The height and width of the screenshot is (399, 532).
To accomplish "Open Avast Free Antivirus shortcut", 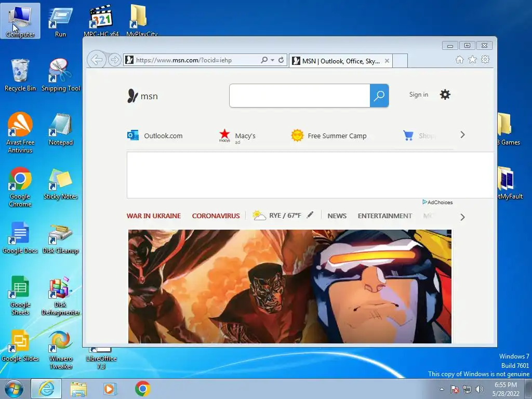I will coord(20,133).
